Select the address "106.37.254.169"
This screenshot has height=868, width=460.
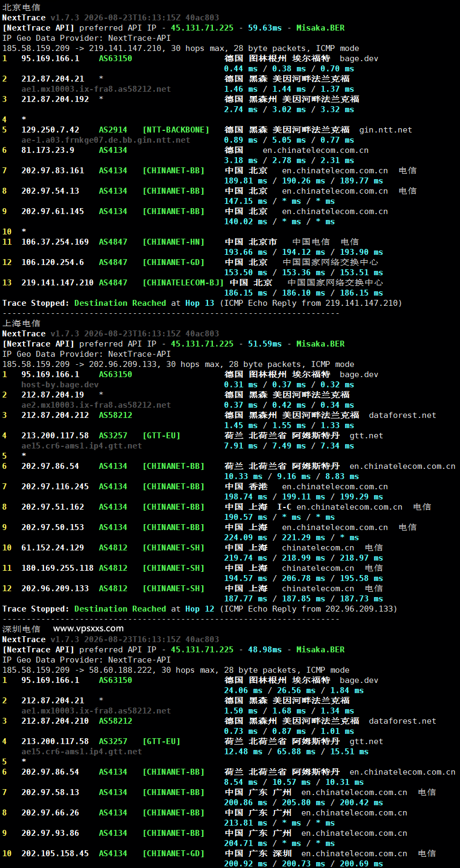pos(55,242)
